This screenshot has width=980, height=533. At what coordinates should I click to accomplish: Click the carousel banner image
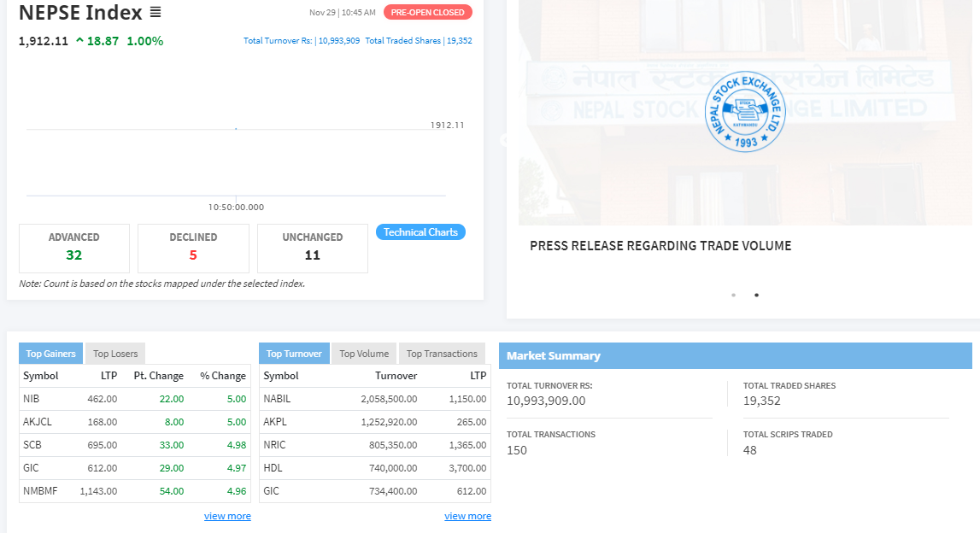pos(745,113)
